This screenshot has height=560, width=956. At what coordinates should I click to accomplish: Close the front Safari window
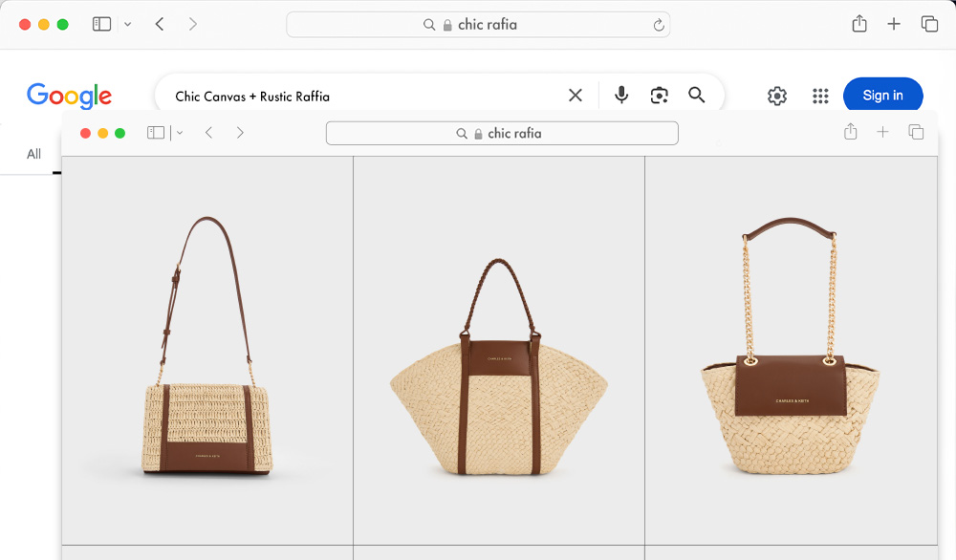point(85,133)
